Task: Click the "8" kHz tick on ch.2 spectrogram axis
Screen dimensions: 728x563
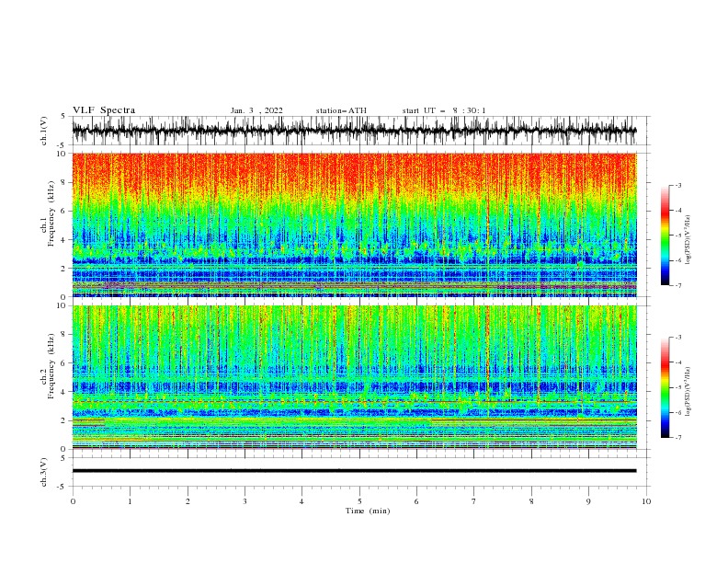Action: [x=64, y=335]
